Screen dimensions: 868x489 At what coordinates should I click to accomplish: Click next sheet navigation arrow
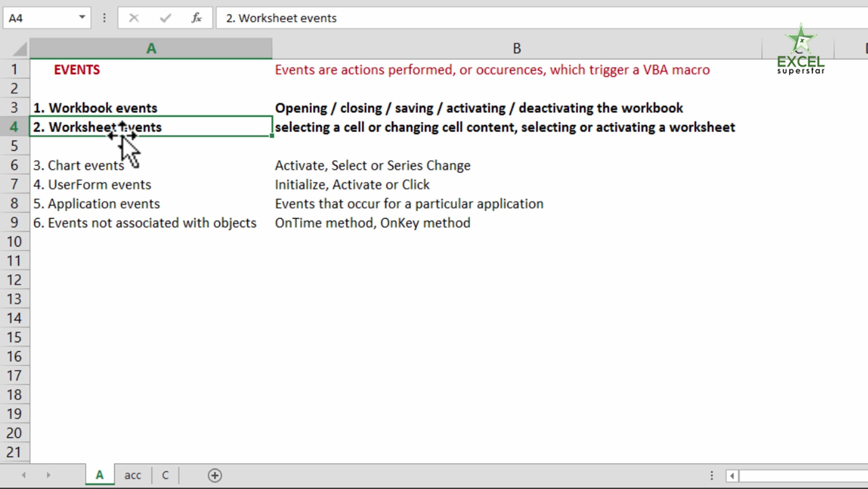point(48,475)
